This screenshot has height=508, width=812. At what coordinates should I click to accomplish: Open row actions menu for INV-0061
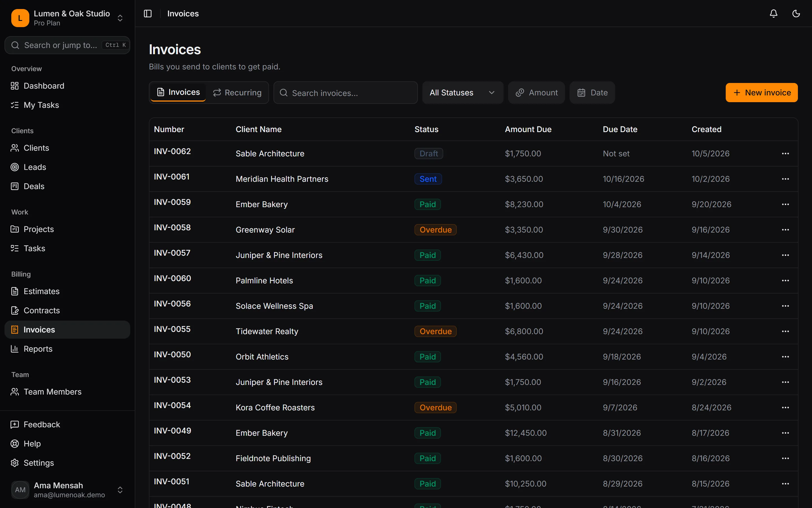[785, 179]
